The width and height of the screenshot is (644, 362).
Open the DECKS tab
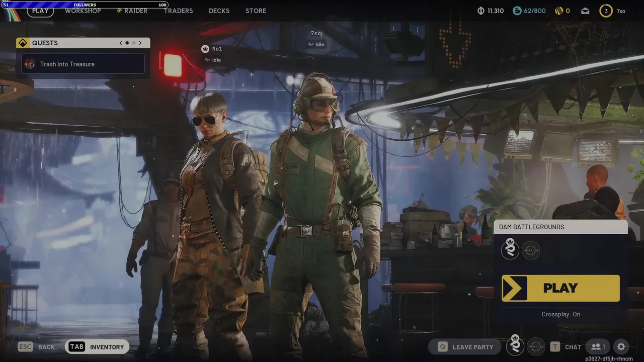(219, 11)
